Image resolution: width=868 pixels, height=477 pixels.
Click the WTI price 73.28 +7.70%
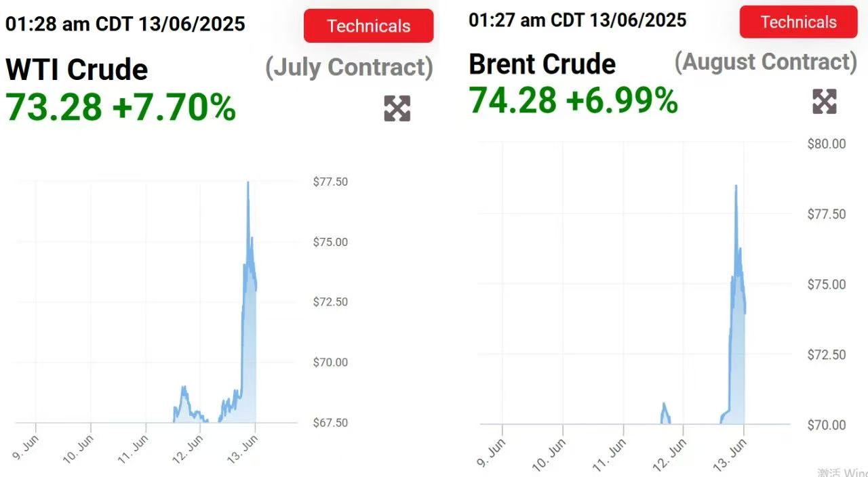121,107
